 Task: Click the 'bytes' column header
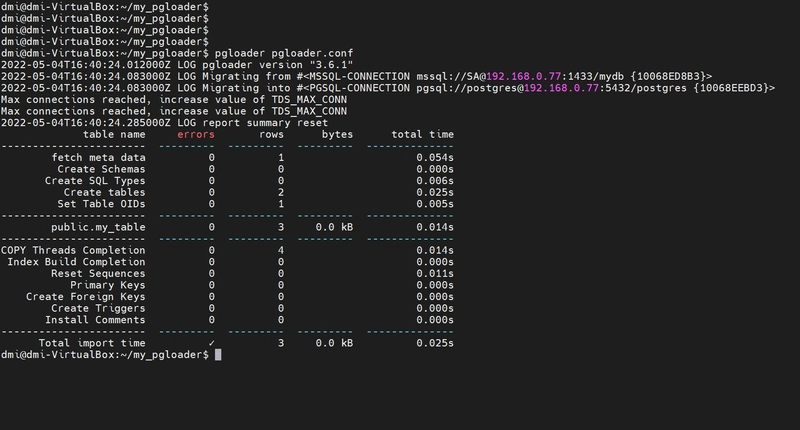tap(337, 134)
